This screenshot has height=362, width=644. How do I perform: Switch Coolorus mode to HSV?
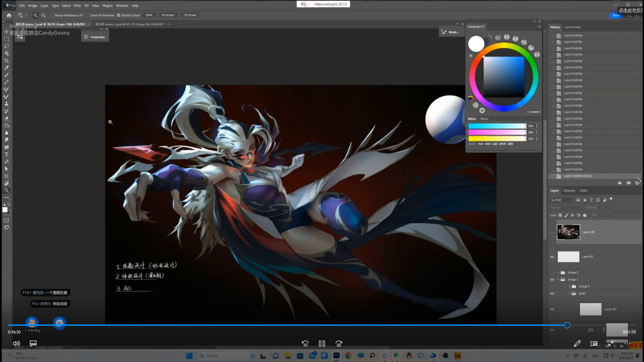coord(488,144)
